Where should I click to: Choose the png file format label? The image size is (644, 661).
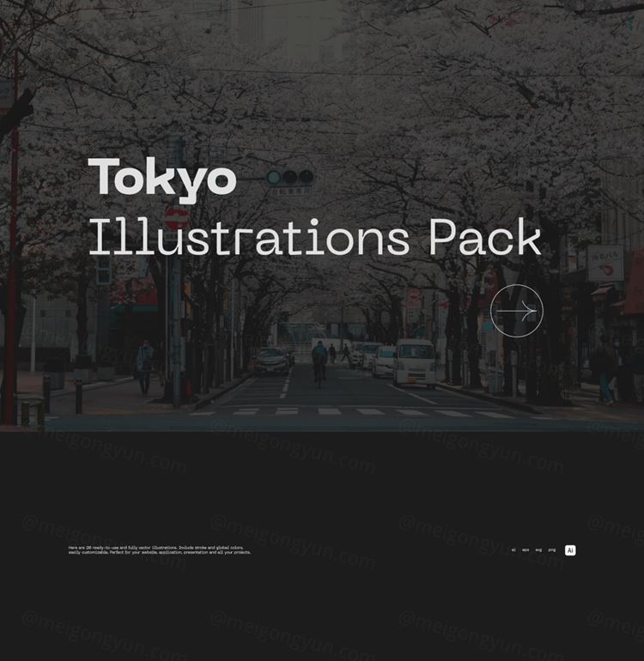click(552, 550)
